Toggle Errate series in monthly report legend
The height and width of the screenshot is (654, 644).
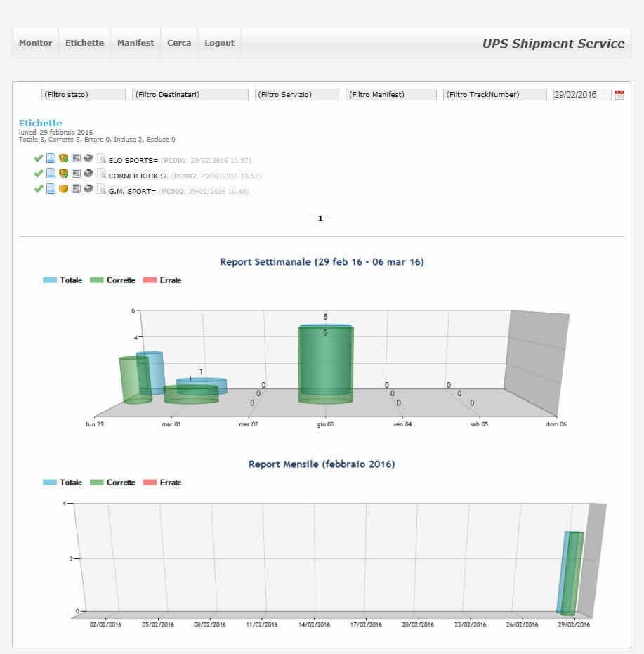pyautogui.click(x=162, y=483)
